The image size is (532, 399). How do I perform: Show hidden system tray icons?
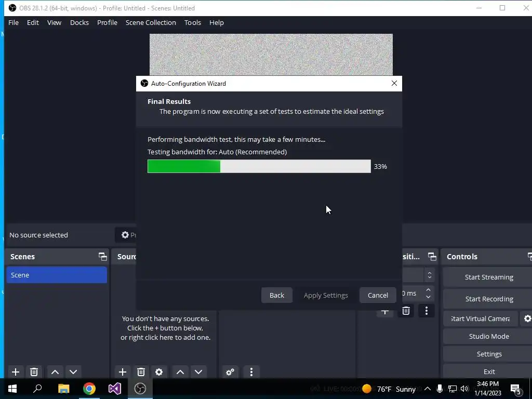pyautogui.click(x=428, y=389)
